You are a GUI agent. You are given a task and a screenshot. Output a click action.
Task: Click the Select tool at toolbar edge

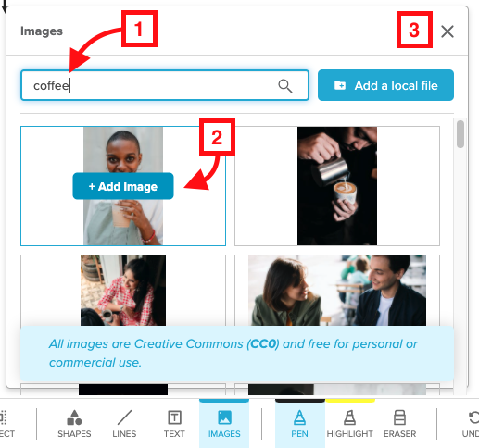pyautogui.click(x=6, y=424)
